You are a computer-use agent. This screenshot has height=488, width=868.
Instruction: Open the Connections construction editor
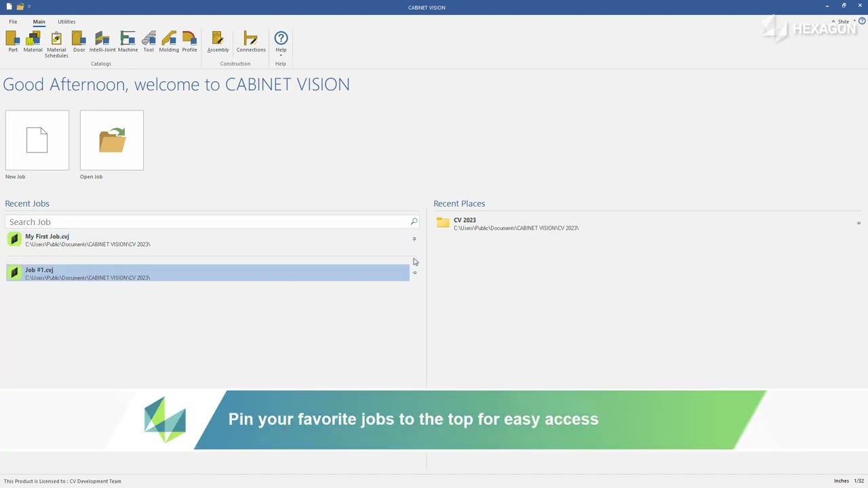coord(251,42)
